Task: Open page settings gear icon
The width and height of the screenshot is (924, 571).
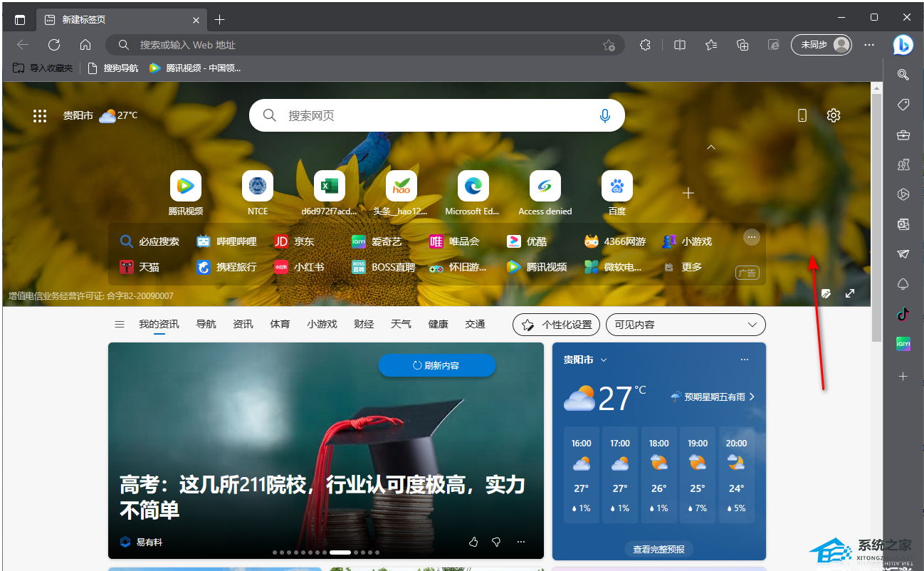Action: coord(834,115)
